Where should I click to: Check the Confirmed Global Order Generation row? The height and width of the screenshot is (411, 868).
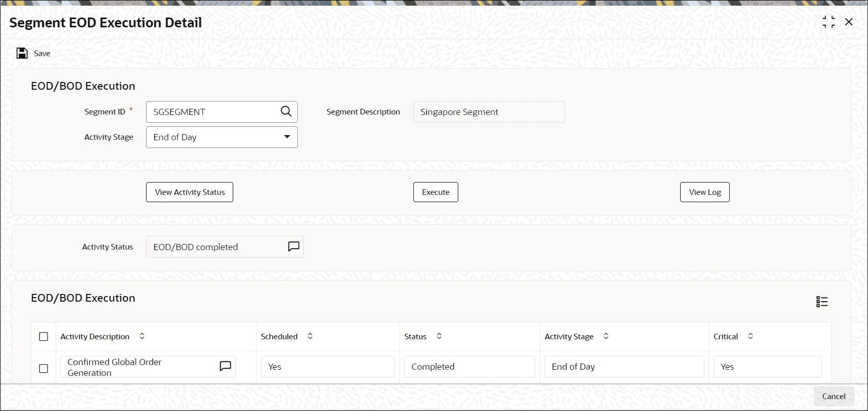44,368
